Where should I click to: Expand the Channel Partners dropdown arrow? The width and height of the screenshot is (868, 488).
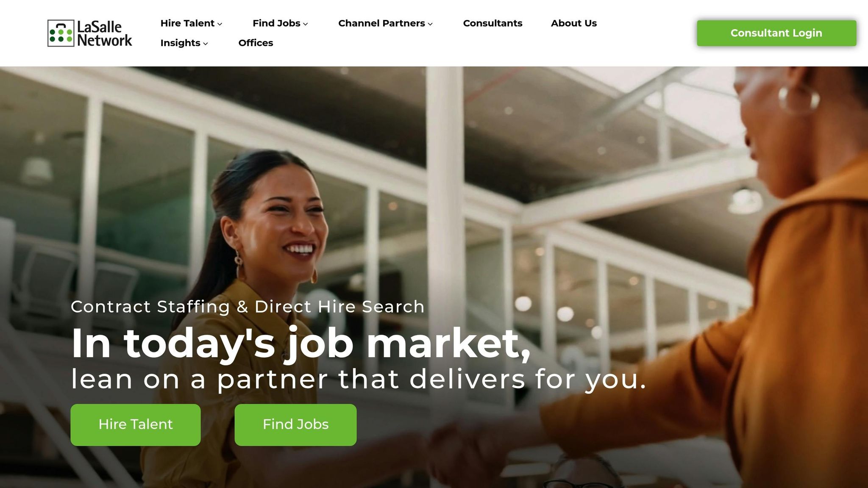430,24
